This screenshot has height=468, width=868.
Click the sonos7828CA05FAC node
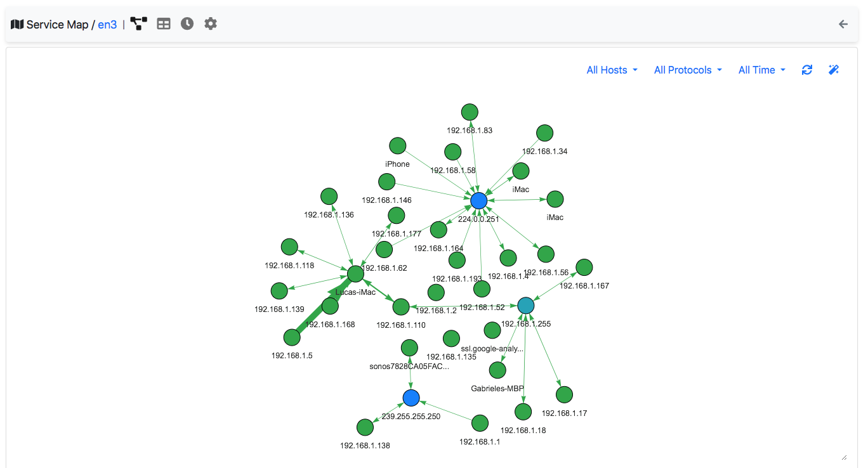pos(409,347)
